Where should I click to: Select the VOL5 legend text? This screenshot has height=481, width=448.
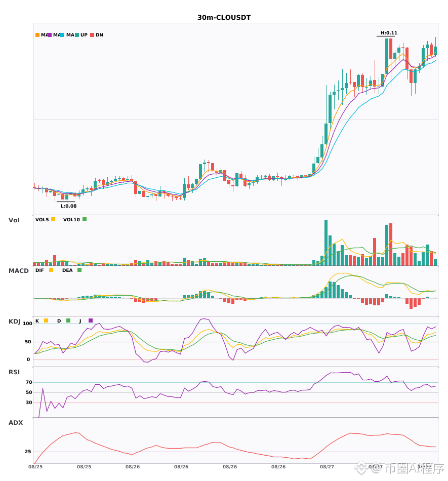point(42,220)
